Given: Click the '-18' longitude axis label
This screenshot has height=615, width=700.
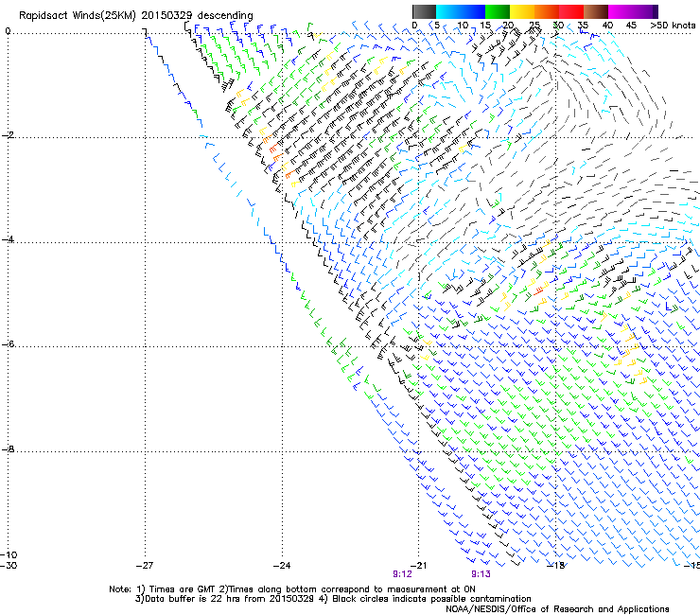Looking at the screenshot, I should click(556, 566).
